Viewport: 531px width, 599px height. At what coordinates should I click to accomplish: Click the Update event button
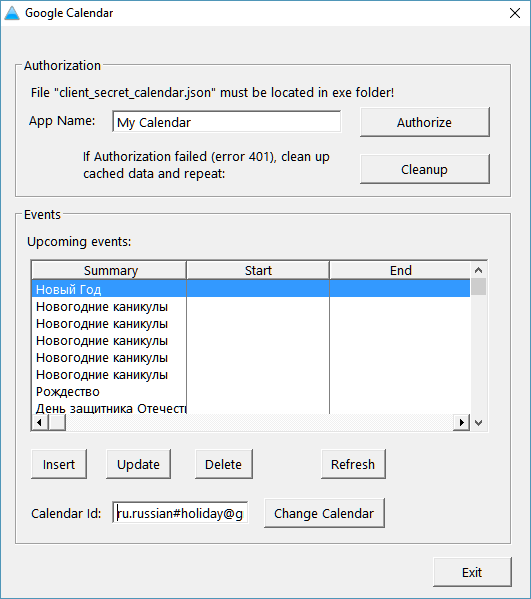(138, 464)
